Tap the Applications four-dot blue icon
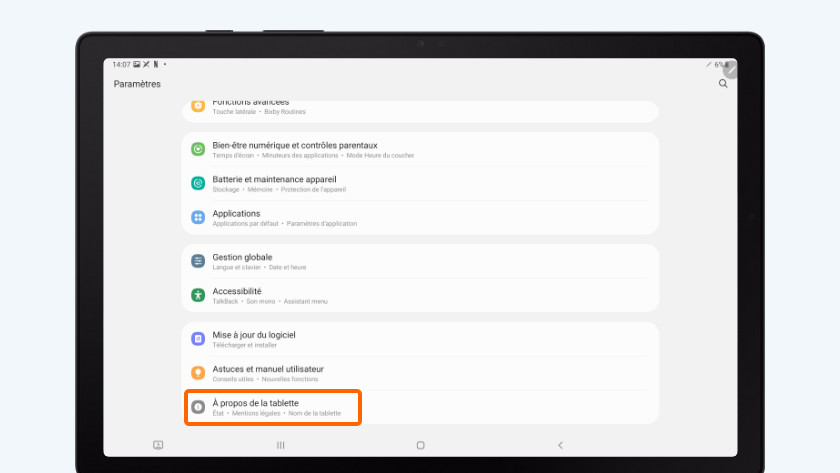Image resolution: width=840 pixels, height=473 pixels. tap(198, 217)
